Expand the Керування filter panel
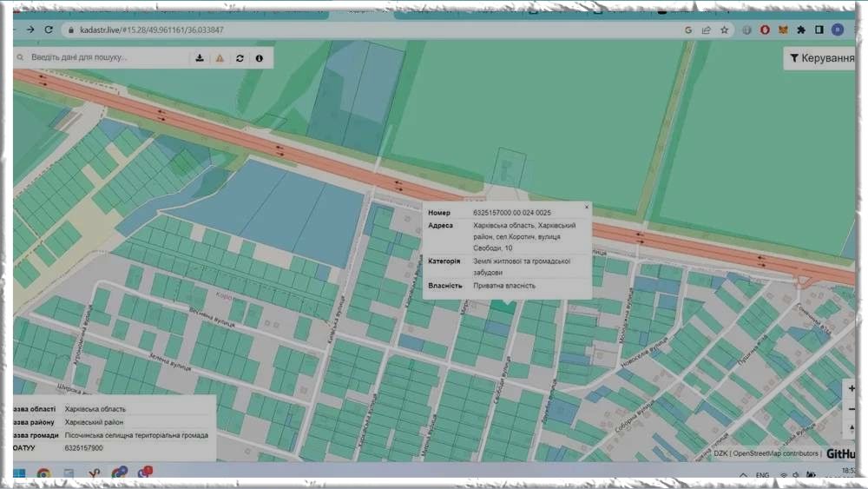The image size is (868, 489). pos(820,58)
